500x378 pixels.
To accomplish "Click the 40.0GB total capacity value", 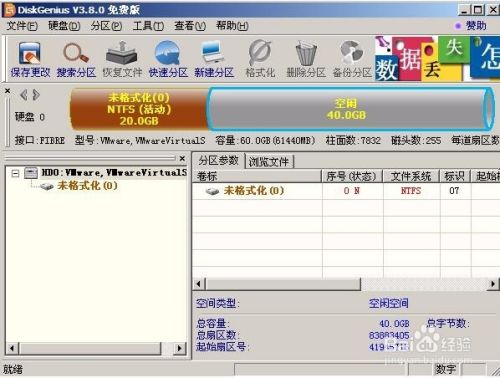I will [394, 324].
